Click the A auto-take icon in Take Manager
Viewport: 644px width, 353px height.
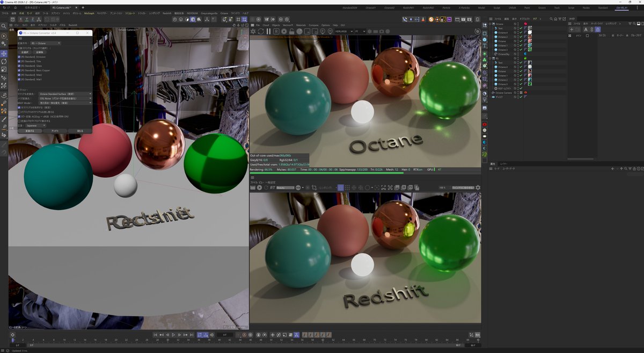(x=586, y=30)
